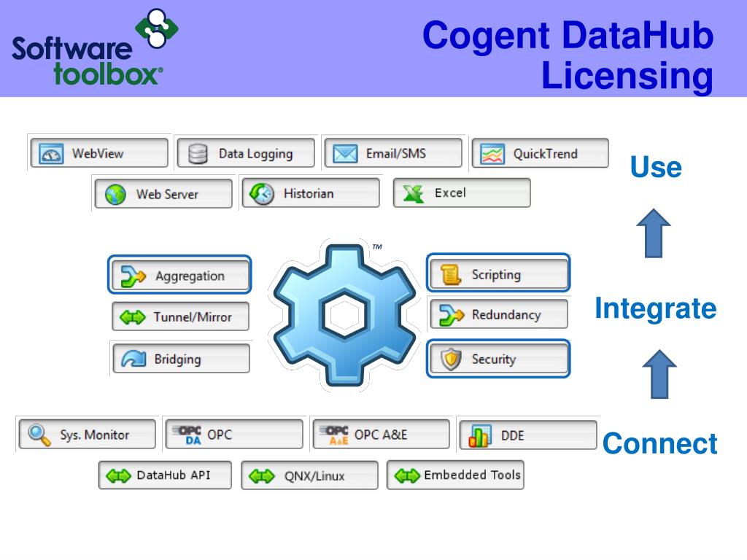Screen dimensions: 747x560
Task: Select the OPC A&E label
Action: click(381, 435)
